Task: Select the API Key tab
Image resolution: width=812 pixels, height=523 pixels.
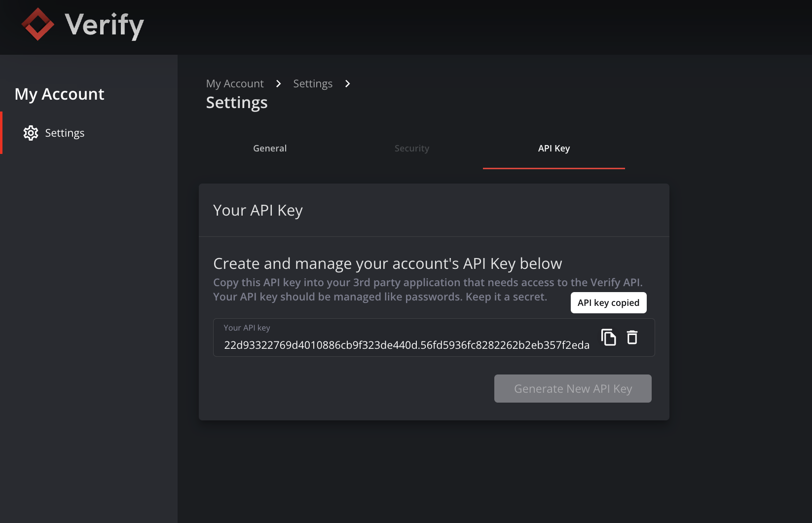Action: [554, 149]
